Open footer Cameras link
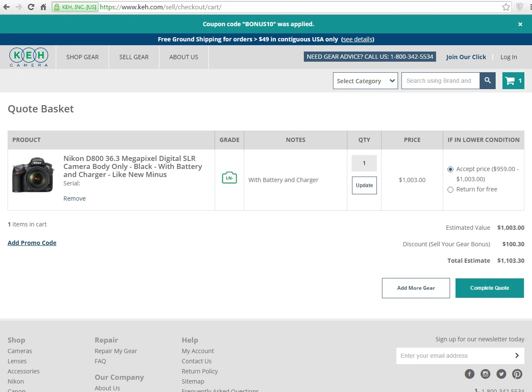532x392 pixels. [x=20, y=351]
